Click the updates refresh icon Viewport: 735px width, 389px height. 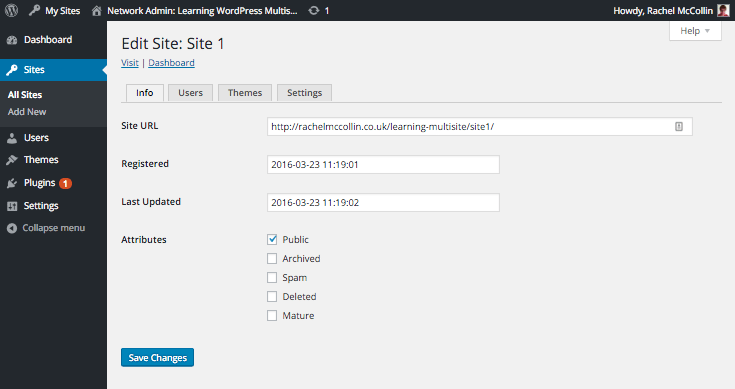coord(314,10)
